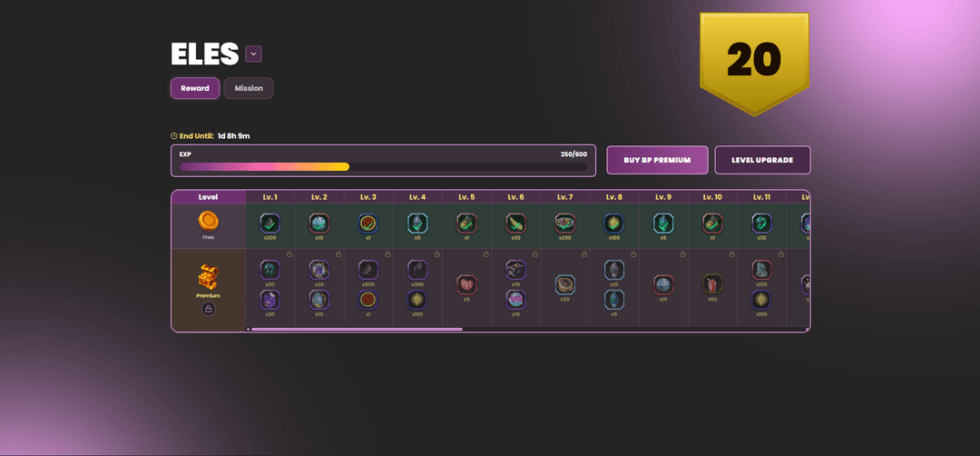Open the dropdown next to ELES title
This screenshot has width=980, height=456.
[x=254, y=55]
